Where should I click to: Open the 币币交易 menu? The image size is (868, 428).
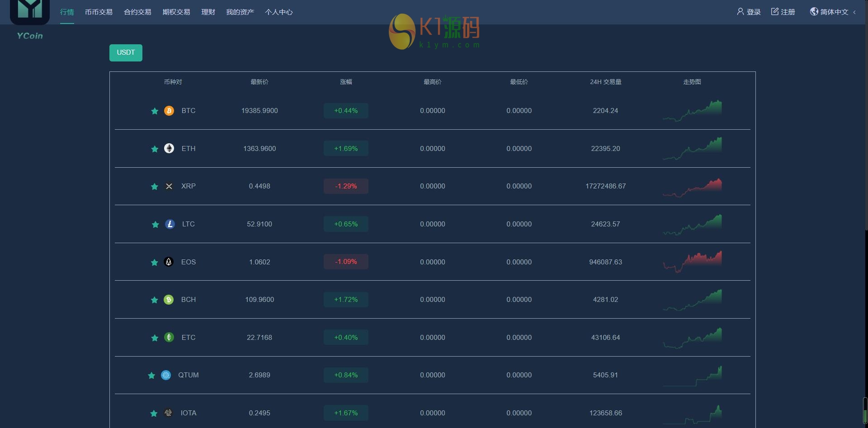pyautogui.click(x=99, y=12)
